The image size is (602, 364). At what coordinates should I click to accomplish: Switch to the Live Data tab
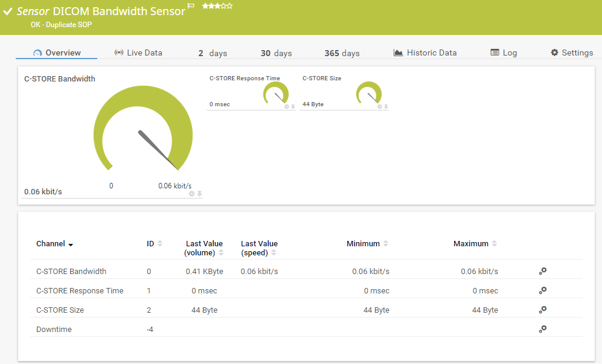pos(138,53)
